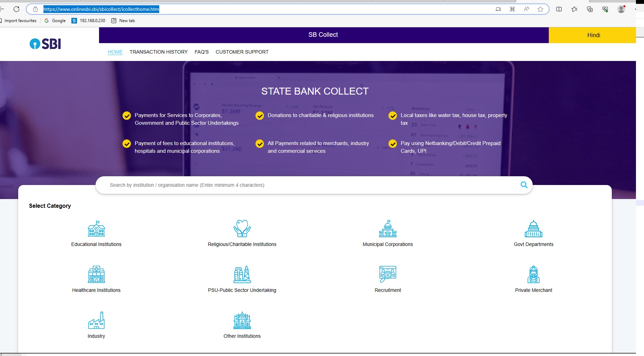Click the SB Collect header banner

(324, 35)
